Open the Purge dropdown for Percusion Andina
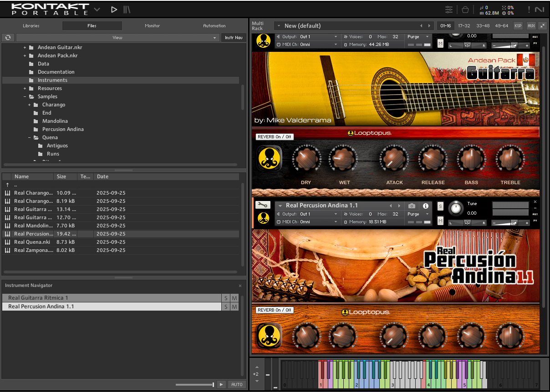Screen dimensions: 550x392 pyautogui.click(x=418, y=214)
